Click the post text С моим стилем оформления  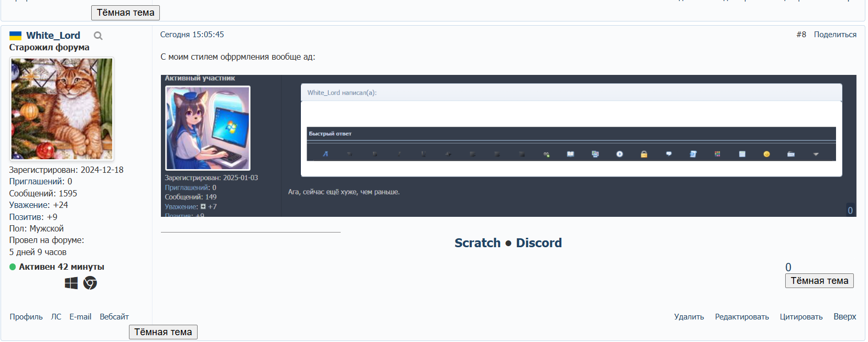237,57
